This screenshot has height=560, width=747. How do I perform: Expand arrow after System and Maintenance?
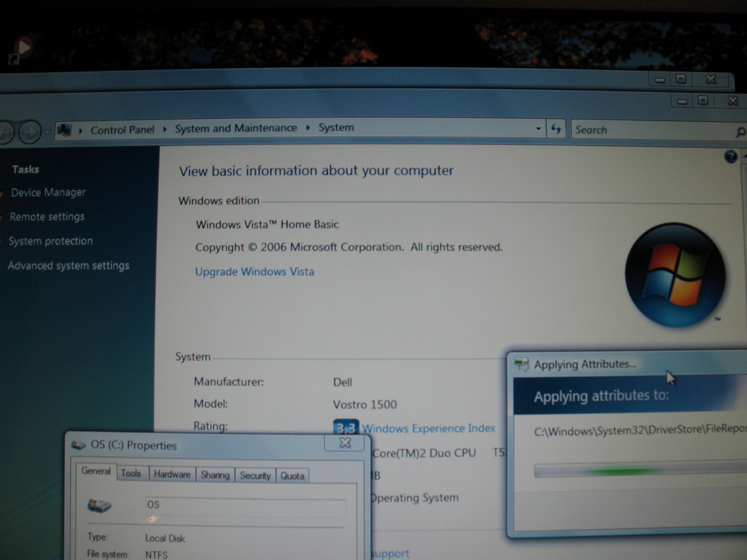tap(308, 128)
